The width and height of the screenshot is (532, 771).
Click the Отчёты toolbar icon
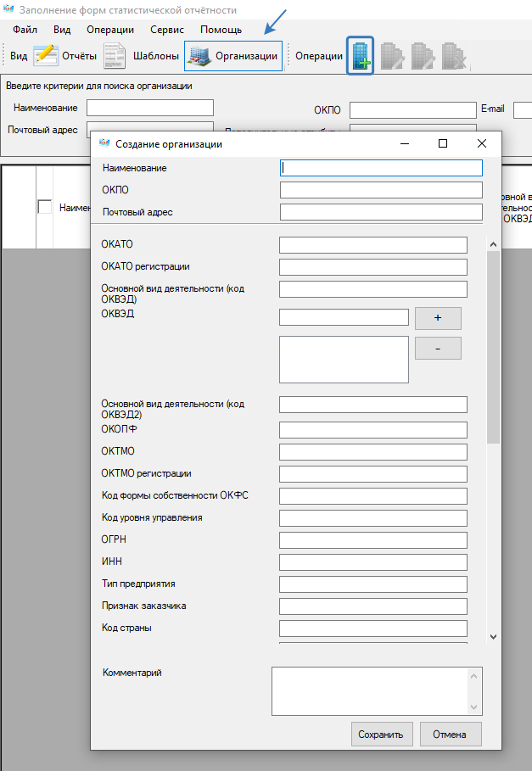[45, 56]
